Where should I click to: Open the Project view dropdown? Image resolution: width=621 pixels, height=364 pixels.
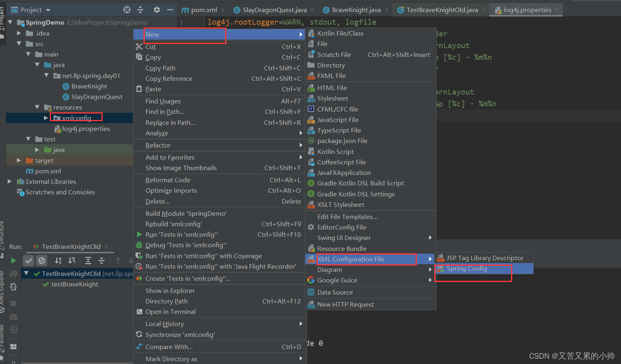pyautogui.click(x=31, y=10)
